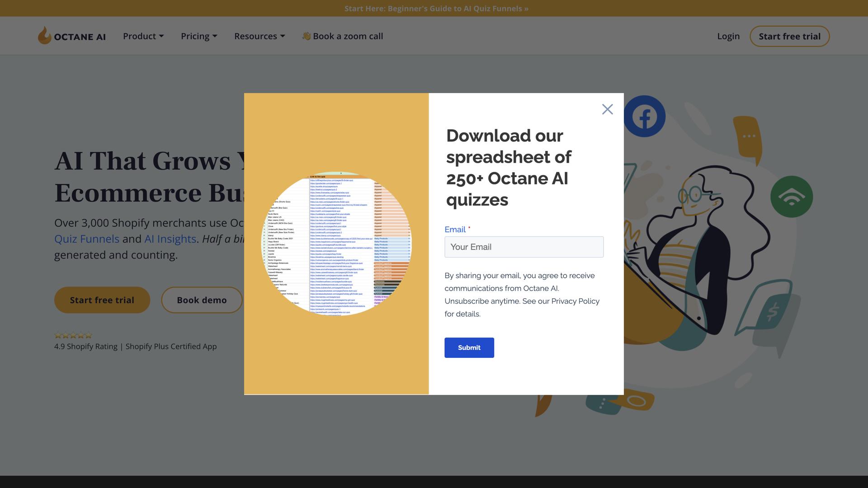Open the Pricing dropdown menu
868x488 pixels.
pos(199,36)
